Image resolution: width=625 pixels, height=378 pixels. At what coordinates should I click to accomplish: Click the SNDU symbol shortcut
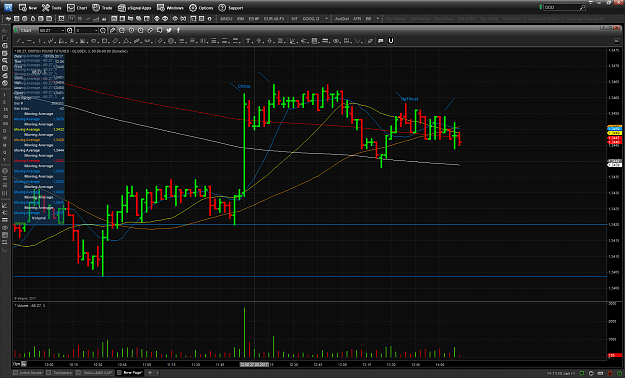(226, 19)
